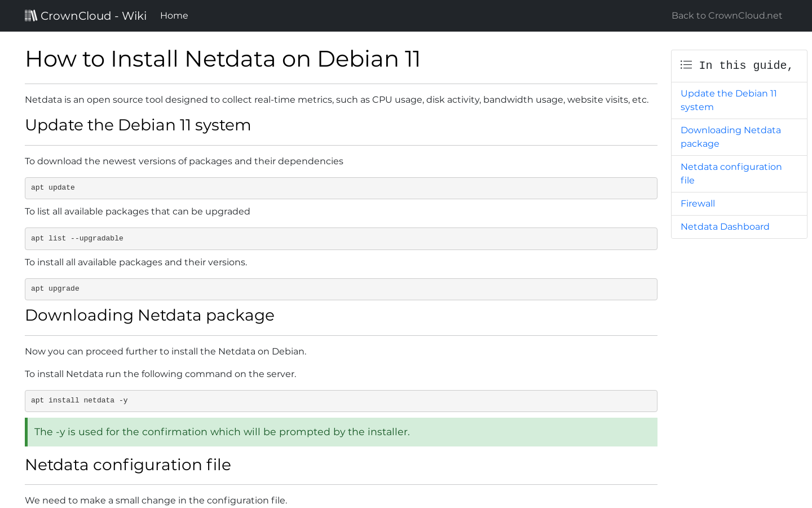Click text 'We need to make a small change'
The height and width of the screenshot is (508, 812).
coord(156,501)
